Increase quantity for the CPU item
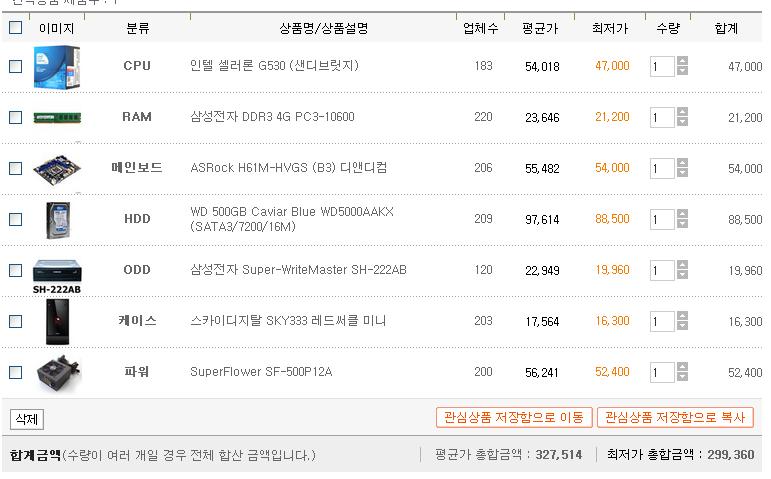771x479 pixels. [x=682, y=61]
